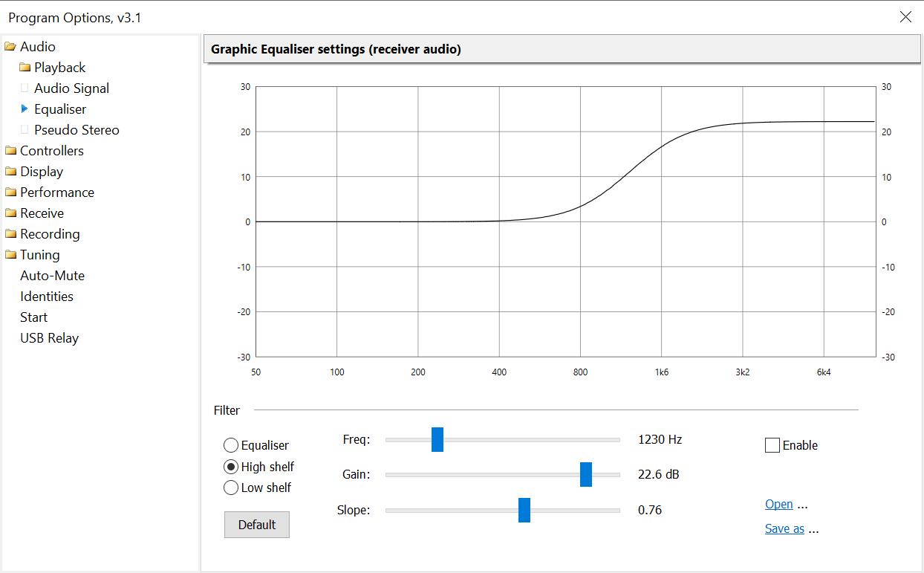Open the Pseudo Stereo page

[77, 130]
